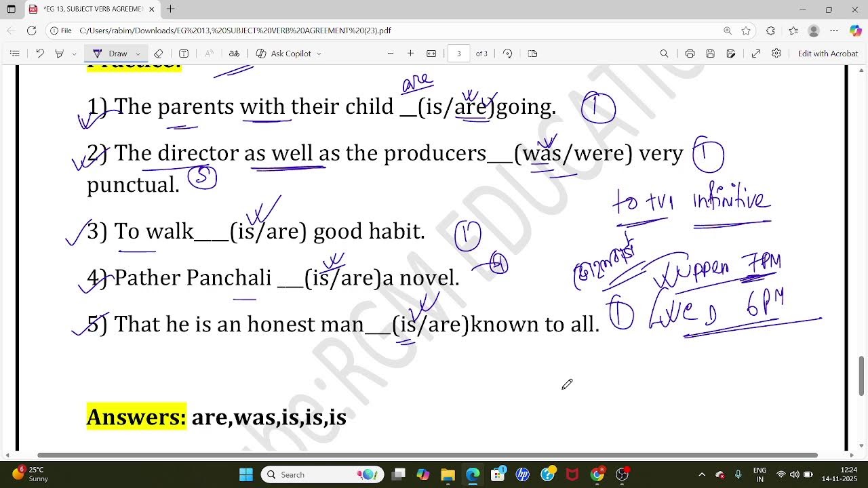This screenshot has height=488, width=868.
Task: Click the Ask Copilot button
Action: (x=283, y=54)
